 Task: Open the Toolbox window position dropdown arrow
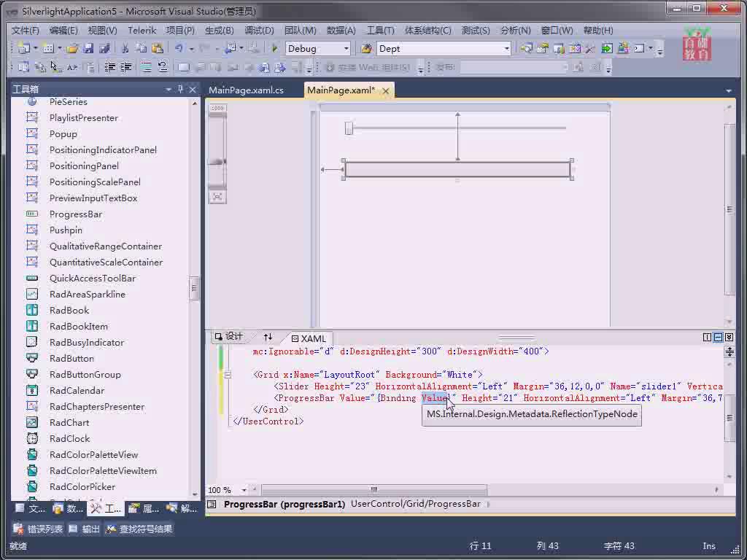(x=169, y=89)
